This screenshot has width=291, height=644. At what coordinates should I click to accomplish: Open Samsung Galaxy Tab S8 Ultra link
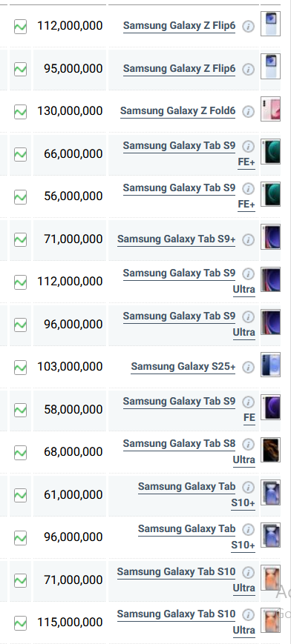[x=189, y=451]
